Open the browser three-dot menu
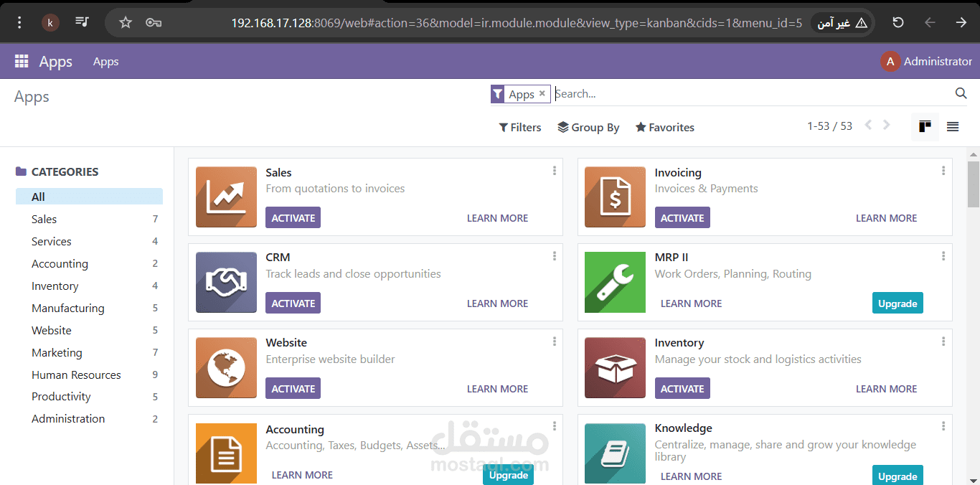 coord(19,22)
